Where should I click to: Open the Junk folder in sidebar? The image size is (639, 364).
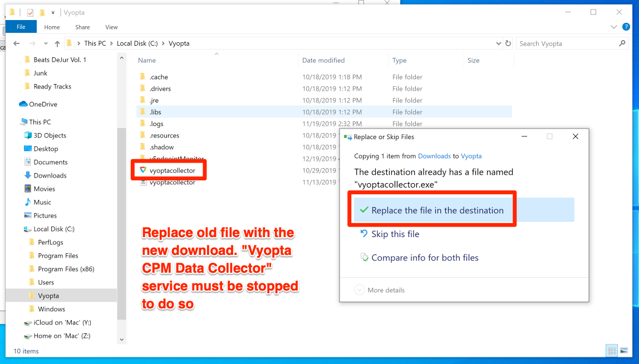pyautogui.click(x=40, y=73)
